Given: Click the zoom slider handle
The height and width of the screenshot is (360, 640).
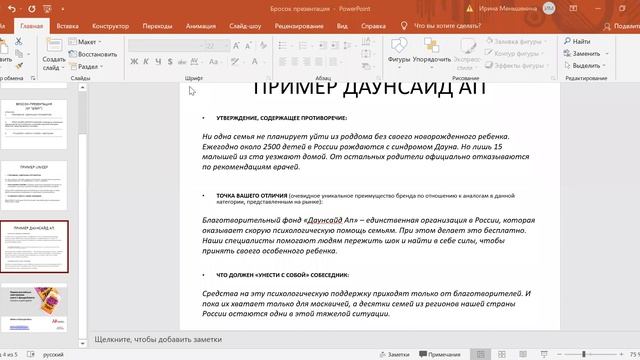Looking at the screenshot, I should tap(584, 354).
